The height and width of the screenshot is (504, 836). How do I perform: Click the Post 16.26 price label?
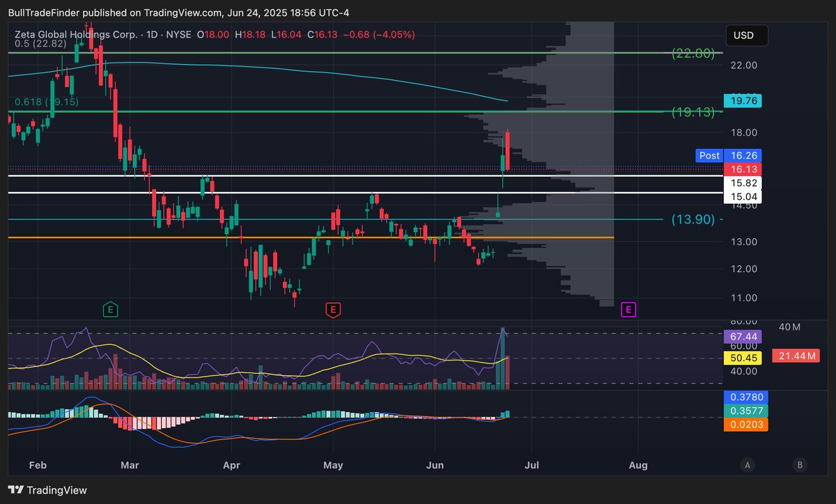tap(728, 155)
